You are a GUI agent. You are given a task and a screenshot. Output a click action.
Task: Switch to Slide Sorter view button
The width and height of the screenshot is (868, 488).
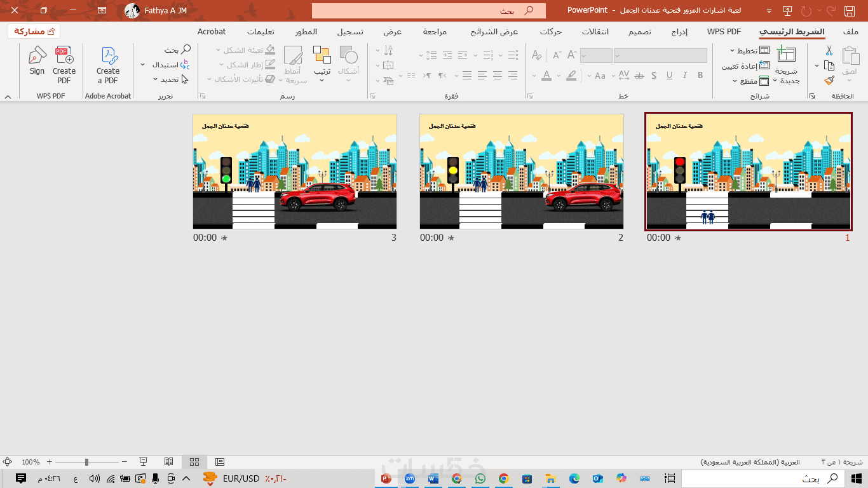[x=194, y=462]
